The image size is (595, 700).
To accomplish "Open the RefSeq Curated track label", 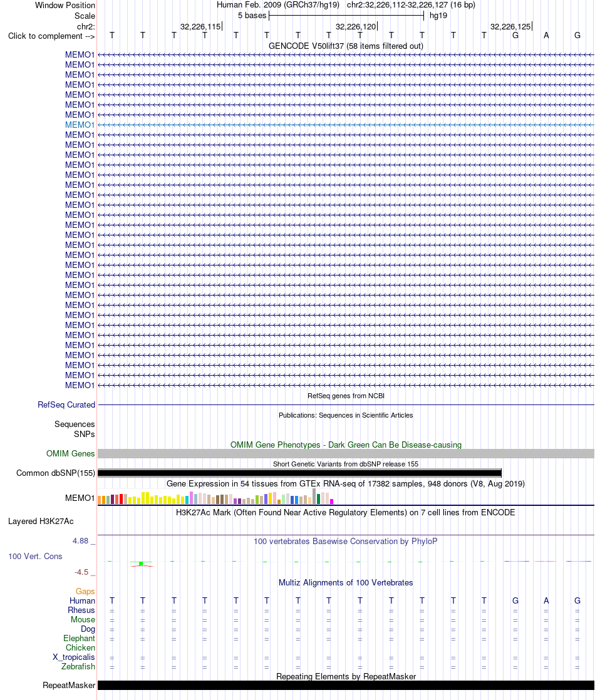I will 66,405.
